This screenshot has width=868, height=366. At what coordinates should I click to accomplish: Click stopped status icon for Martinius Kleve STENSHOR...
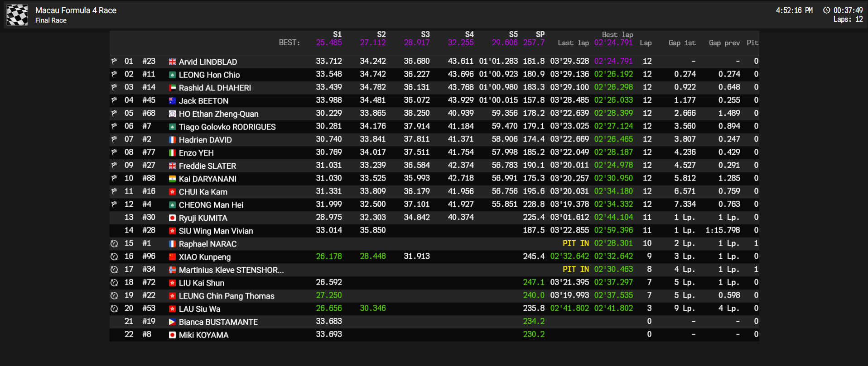click(114, 270)
